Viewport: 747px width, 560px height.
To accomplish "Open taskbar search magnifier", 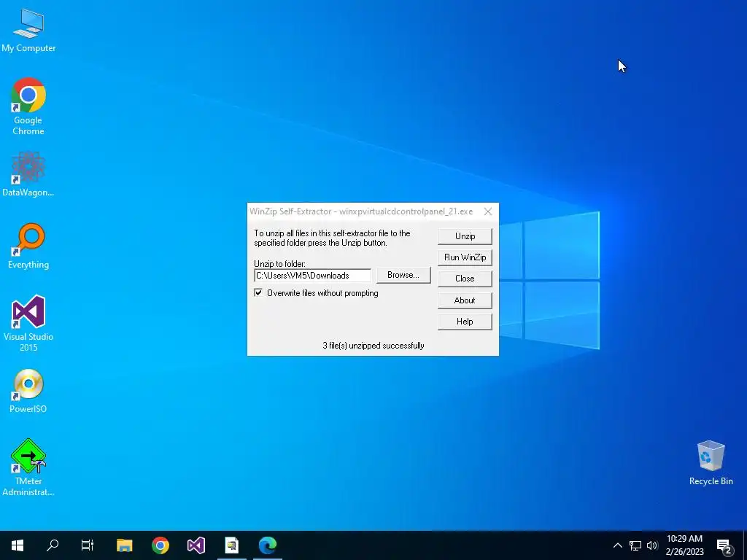I will click(x=53, y=545).
